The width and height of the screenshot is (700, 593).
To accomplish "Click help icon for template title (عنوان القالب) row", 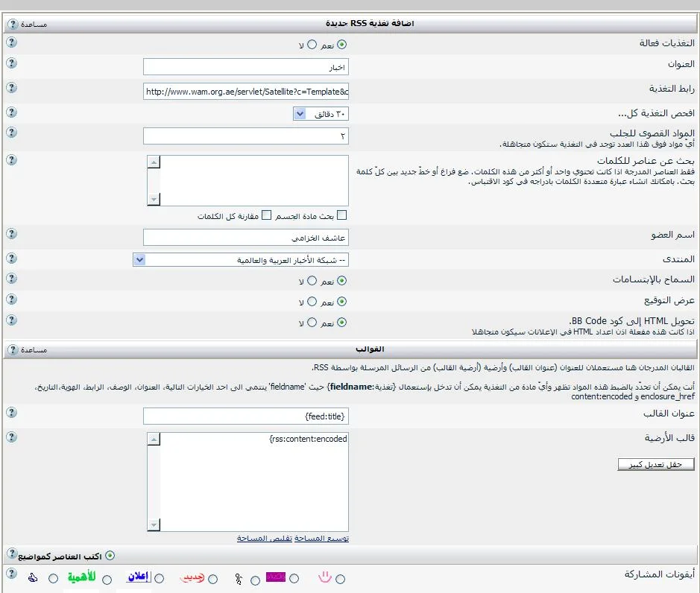I will pos(11,412).
